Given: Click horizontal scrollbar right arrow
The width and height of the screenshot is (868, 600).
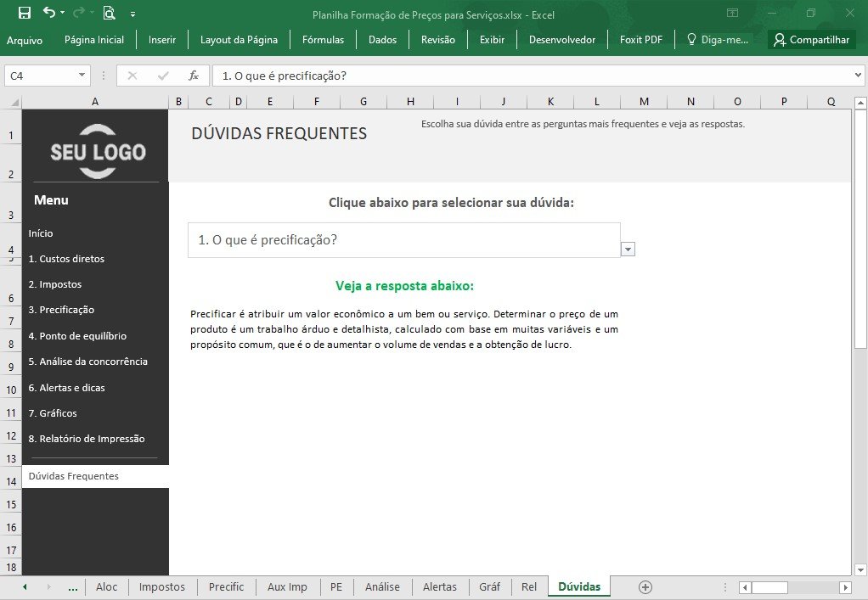Looking at the screenshot, I should (x=845, y=587).
